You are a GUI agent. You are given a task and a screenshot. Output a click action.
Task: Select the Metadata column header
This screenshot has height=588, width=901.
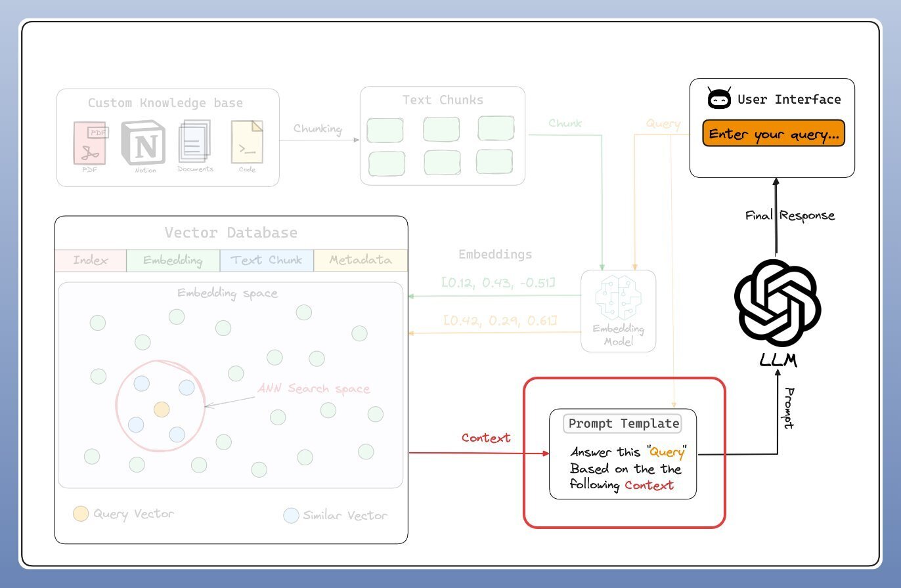tap(360, 260)
